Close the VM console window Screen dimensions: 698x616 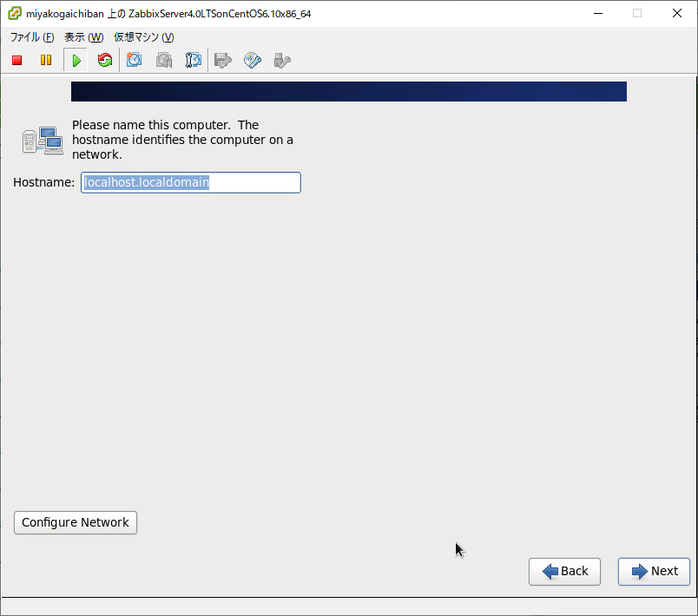click(677, 13)
